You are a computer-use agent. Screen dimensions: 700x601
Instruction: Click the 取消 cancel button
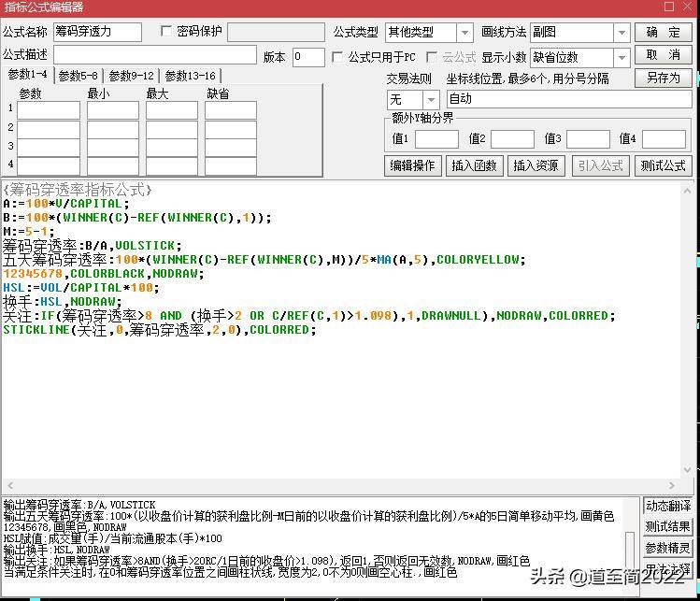tap(663, 55)
